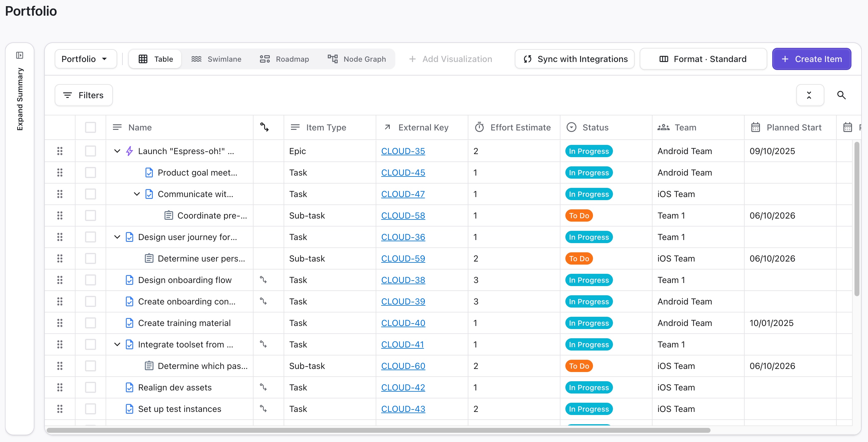868x442 pixels.
Task: Open the CLOUD-43 external key link
Action: pos(403,409)
